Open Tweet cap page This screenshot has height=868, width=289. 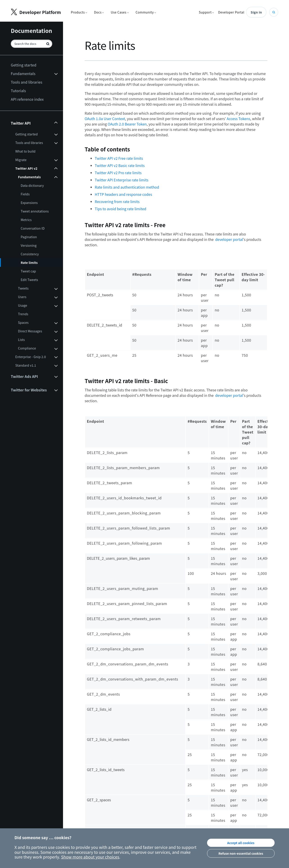click(28, 271)
